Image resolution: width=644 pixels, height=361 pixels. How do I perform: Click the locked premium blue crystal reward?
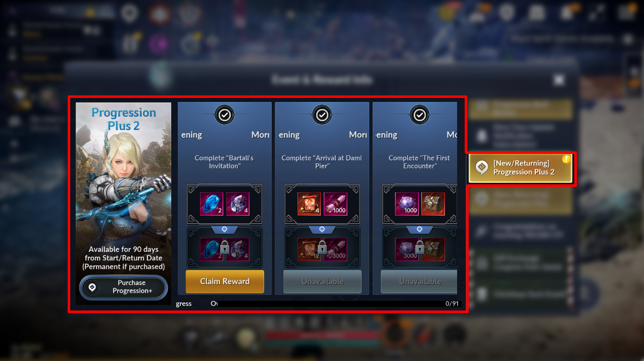211,250
